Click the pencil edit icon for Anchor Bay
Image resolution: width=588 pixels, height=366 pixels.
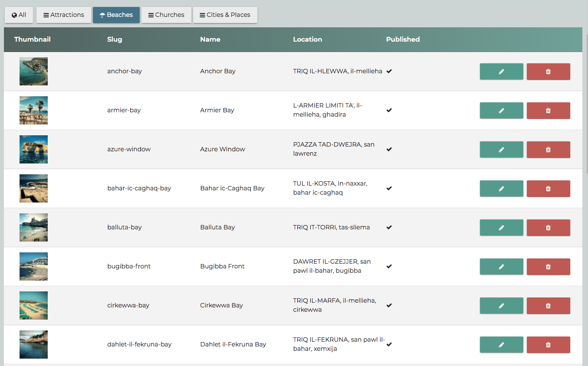click(x=501, y=72)
